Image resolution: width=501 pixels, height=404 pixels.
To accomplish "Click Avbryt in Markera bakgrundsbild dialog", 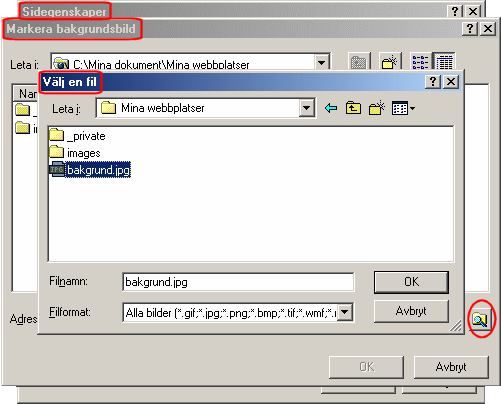I will 451,367.
